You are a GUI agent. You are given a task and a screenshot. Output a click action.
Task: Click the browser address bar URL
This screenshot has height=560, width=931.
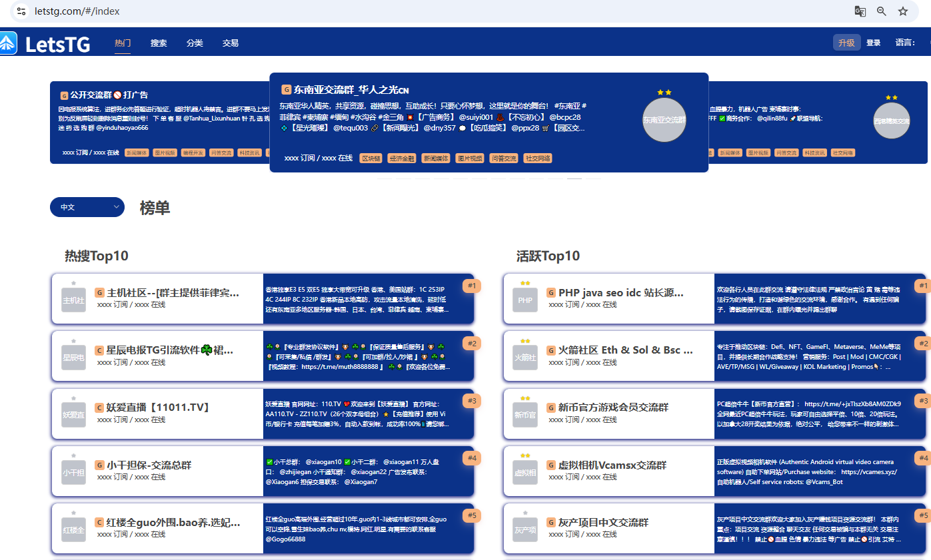click(x=77, y=11)
